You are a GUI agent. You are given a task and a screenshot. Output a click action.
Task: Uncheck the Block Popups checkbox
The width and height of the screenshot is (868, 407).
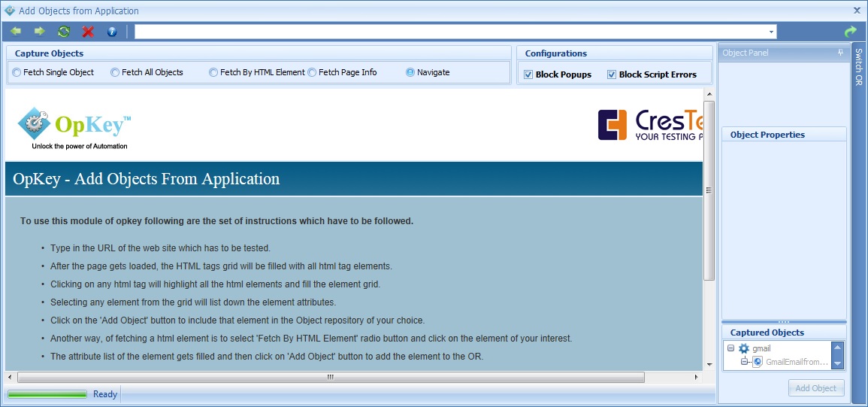click(528, 74)
